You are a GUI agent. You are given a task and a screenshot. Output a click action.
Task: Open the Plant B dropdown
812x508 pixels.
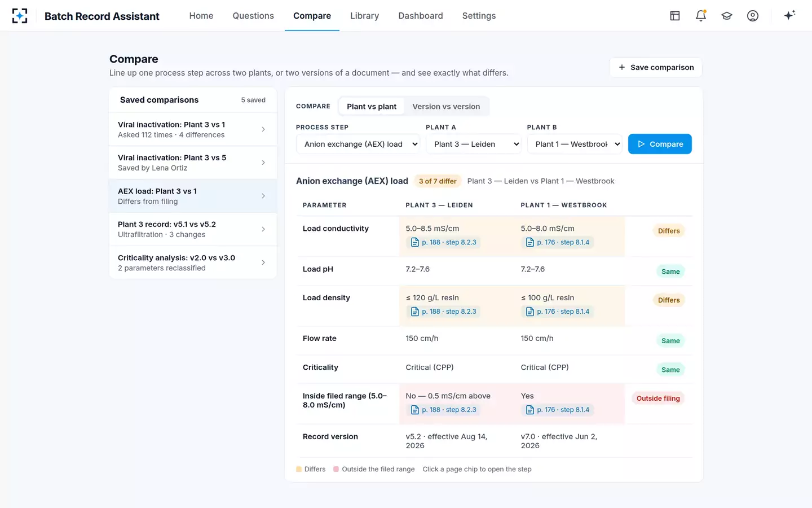click(x=575, y=144)
